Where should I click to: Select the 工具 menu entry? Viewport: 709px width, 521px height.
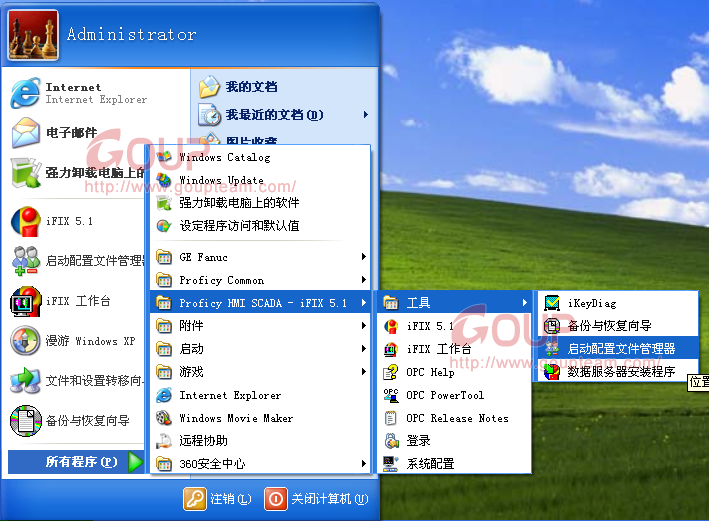pyautogui.click(x=454, y=303)
